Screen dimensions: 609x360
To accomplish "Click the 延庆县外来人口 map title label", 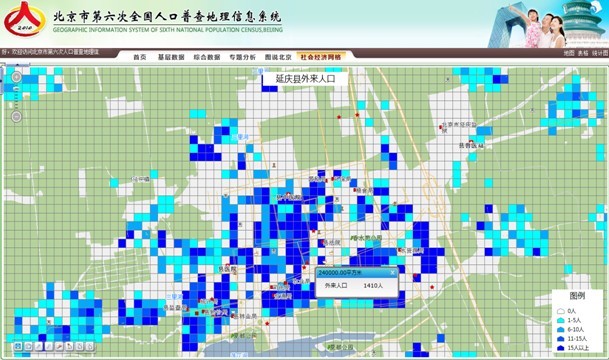I will point(305,79).
